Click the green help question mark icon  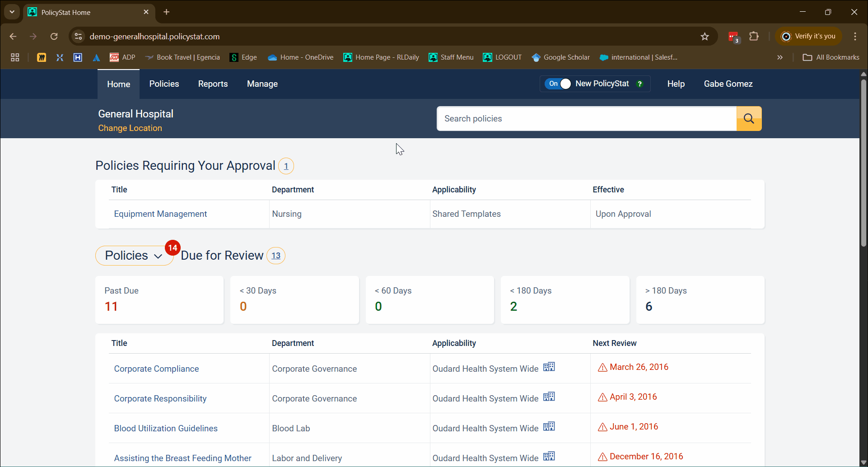[639, 84]
